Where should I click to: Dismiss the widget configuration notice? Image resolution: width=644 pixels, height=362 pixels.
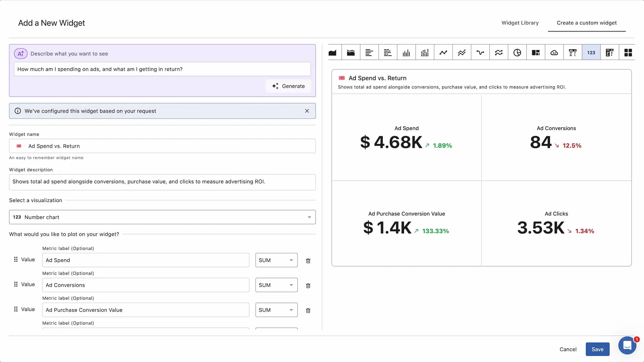click(x=307, y=111)
